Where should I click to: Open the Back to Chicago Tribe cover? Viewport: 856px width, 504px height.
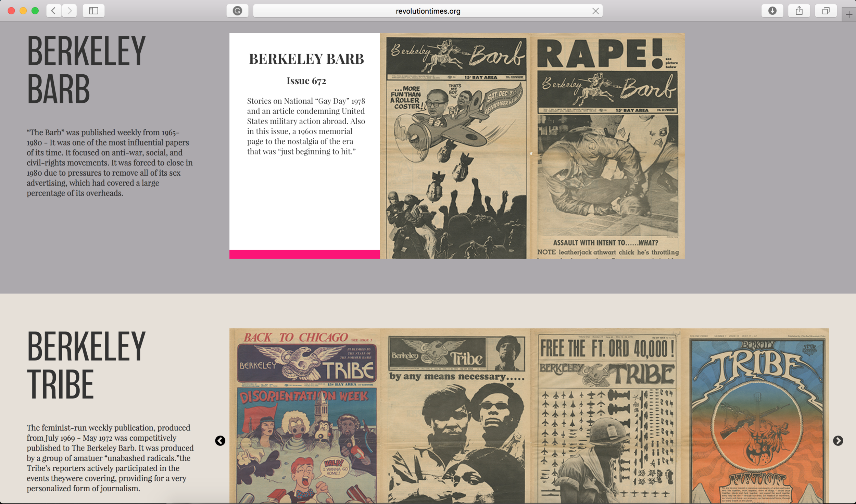click(305, 416)
